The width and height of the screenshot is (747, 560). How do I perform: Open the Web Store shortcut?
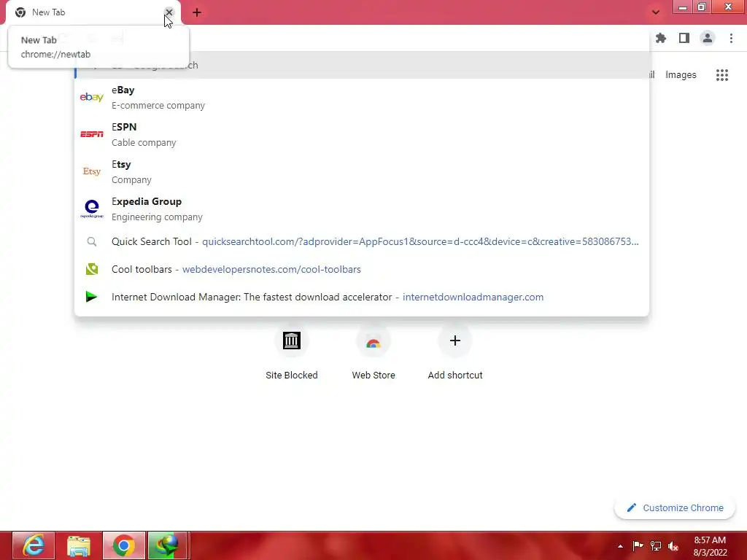point(373,354)
